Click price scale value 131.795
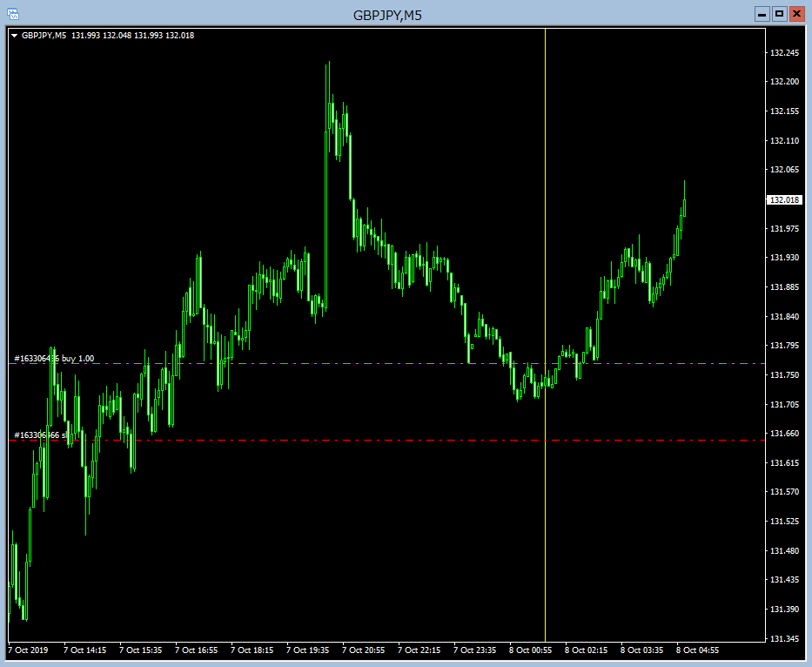The image size is (812, 667). tap(784, 345)
